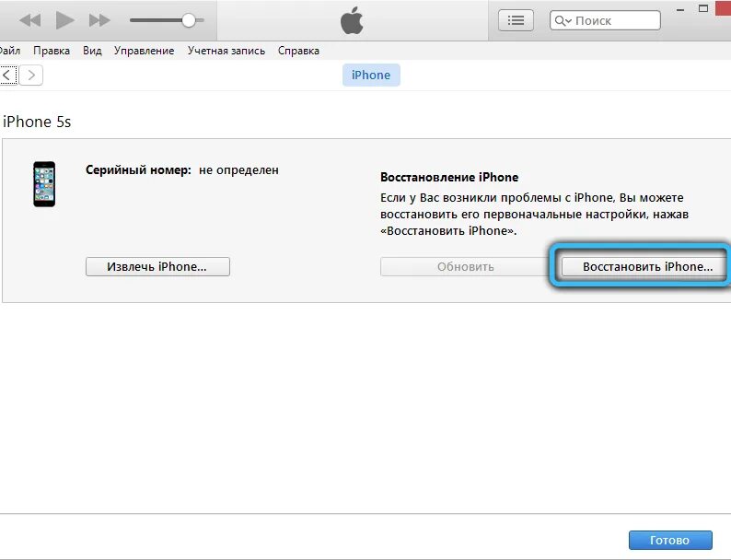Click the Apple logo in the header
This screenshot has width=731, height=560.
[x=352, y=20]
